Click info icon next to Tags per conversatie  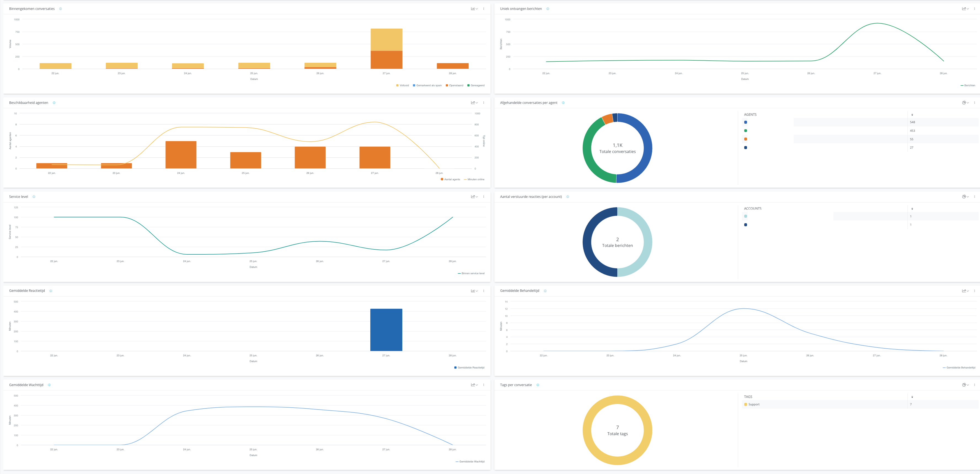click(x=537, y=385)
